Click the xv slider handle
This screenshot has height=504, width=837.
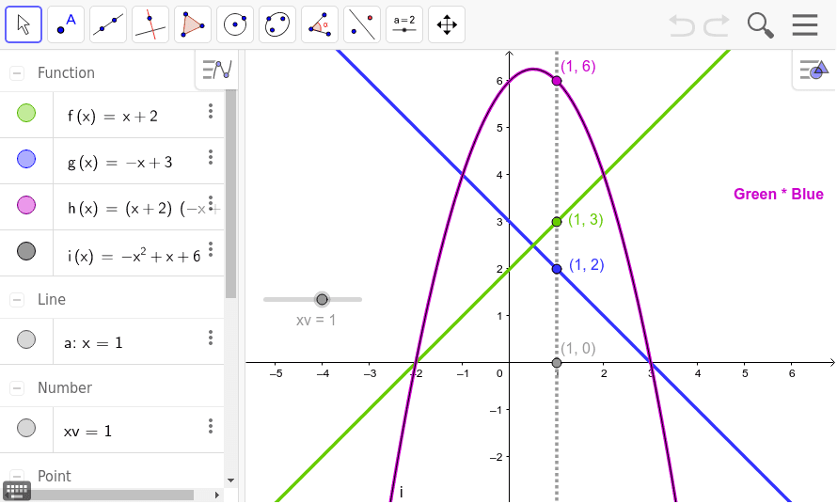(x=322, y=300)
